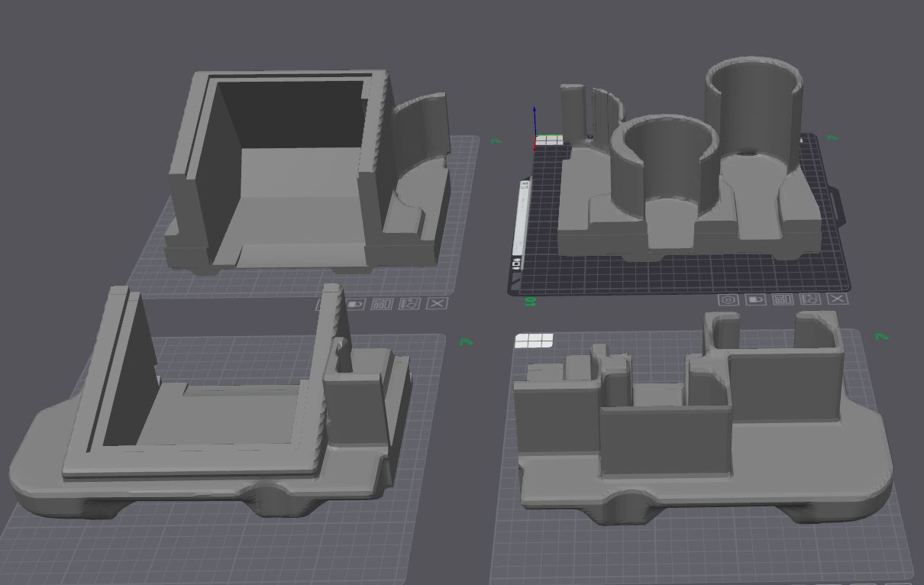Open plate settings on the dark active plate

point(729,299)
